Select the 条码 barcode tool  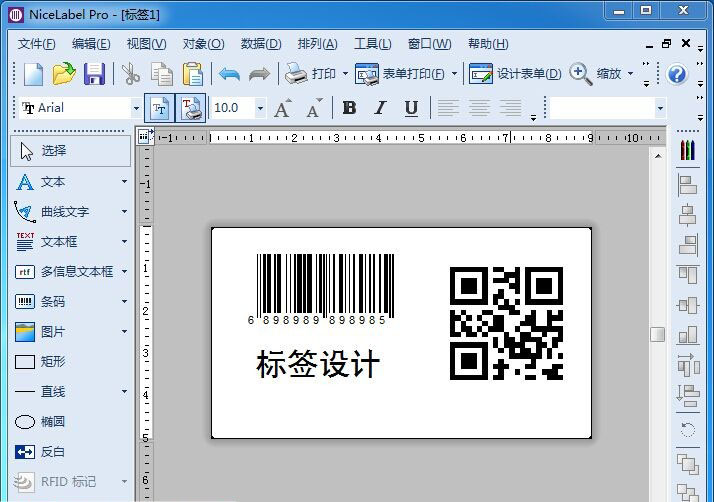(x=71, y=302)
